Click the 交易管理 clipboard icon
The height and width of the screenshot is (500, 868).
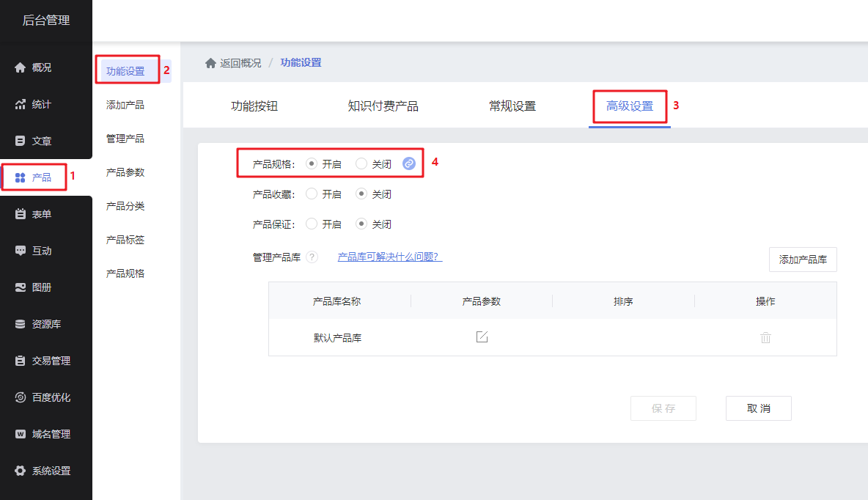[x=20, y=361]
